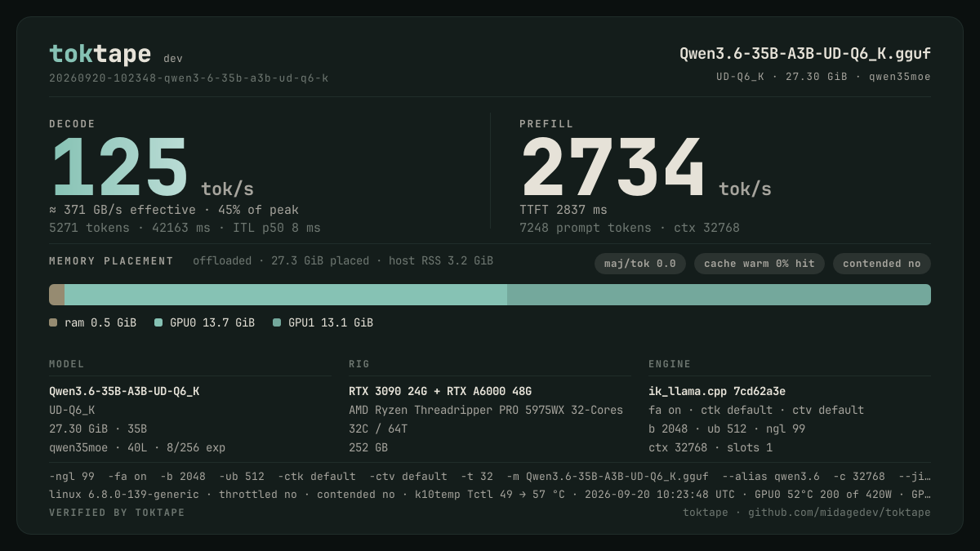
Task: Click the 252 GB row
Action: [368, 447]
